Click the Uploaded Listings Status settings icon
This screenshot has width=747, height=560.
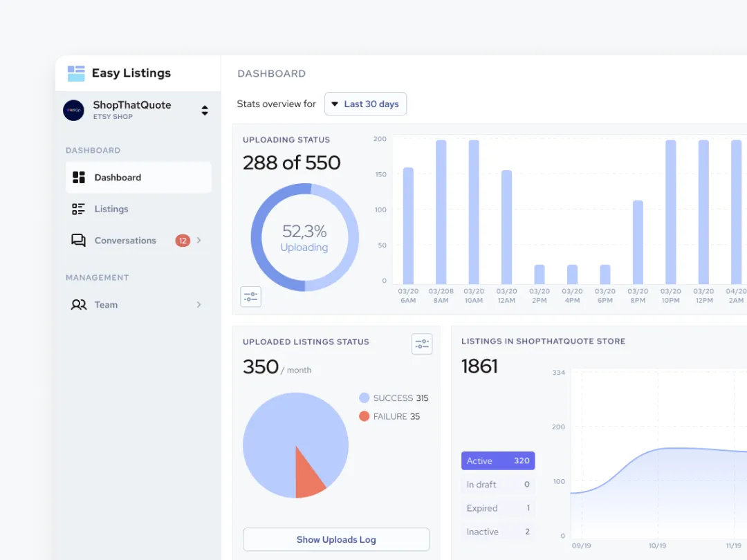(422, 344)
